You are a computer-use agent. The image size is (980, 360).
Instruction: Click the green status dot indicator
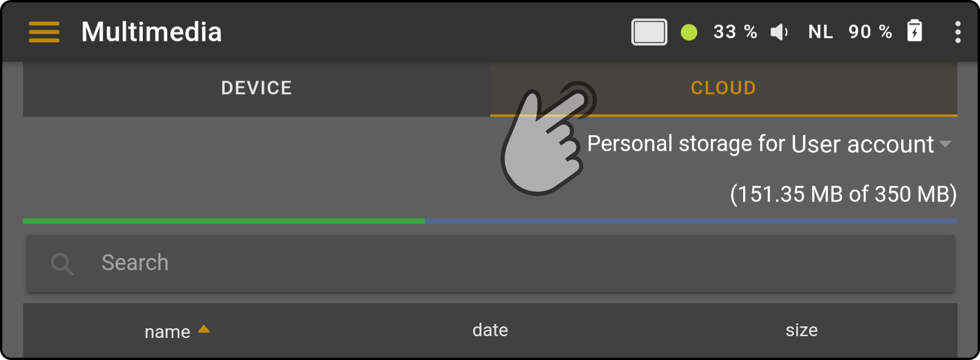coord(689,32)
